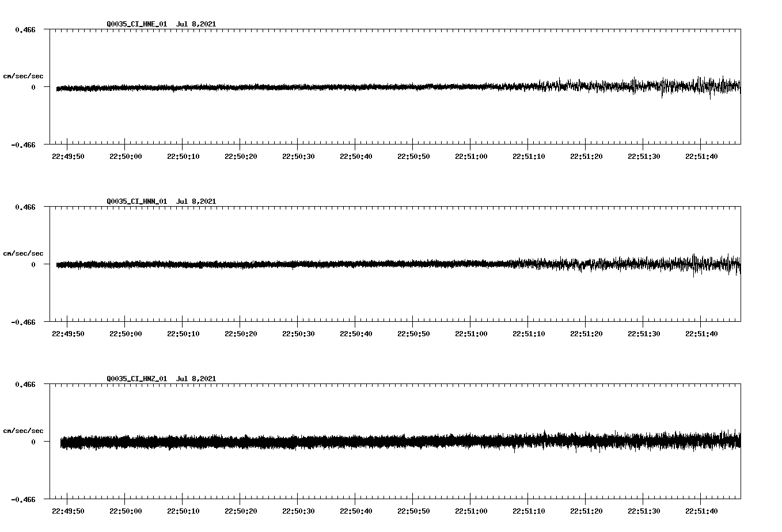782x532 pixels.
Task: Click the Jul 8,2021 date label on top plot
Action: [196, 24]
